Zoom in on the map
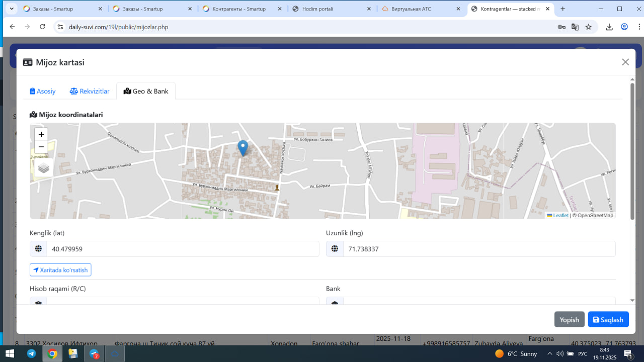Image resolution: width=644 pixels, height=362 pixels. pyautogui.click(x=41, y=134)
